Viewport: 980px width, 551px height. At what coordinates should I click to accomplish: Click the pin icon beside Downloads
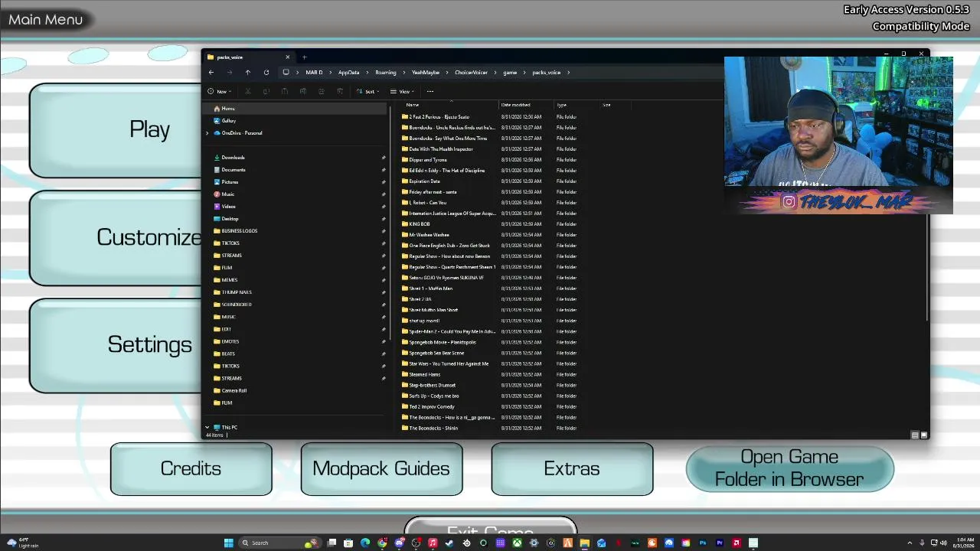384,158
